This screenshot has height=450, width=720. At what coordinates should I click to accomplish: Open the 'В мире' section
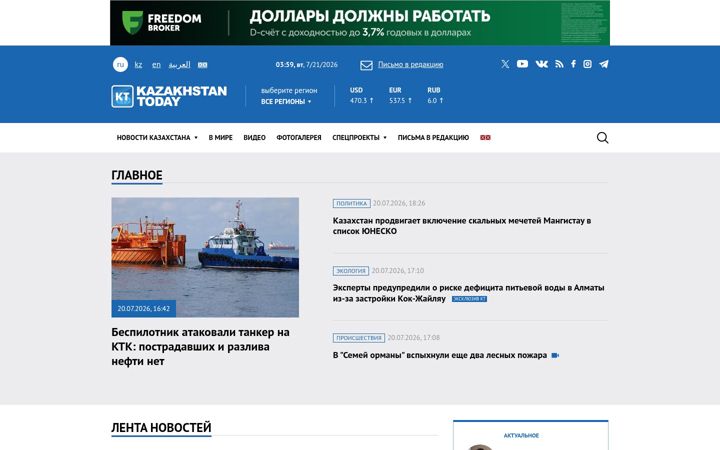[x=220, y=137]
